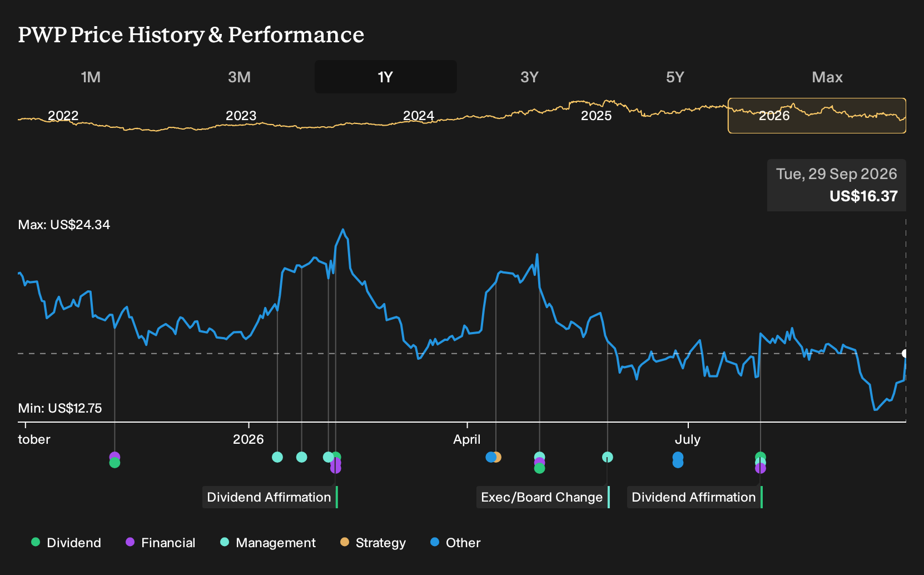924x575 pixels.
Task: Click the July axis label
Action: pos(688,439)
